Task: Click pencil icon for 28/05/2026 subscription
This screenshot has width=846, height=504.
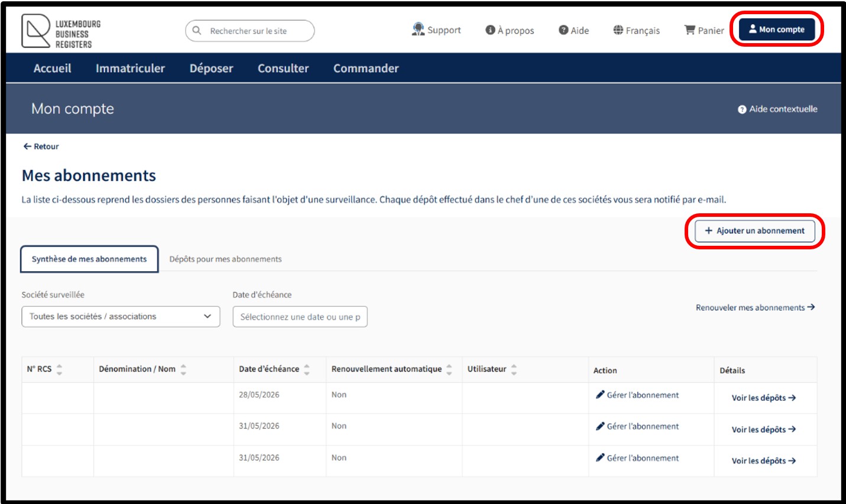Action: point(600,395)
